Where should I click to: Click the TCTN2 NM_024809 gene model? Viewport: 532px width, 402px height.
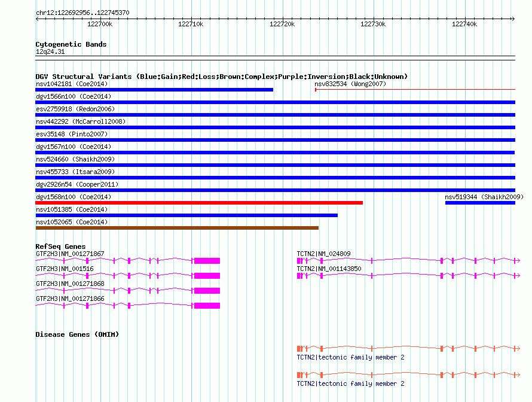[x=408, y=261]
